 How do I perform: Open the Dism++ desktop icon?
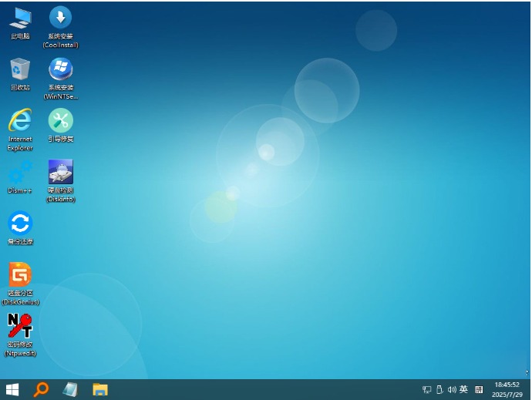[x=20, y=177]
